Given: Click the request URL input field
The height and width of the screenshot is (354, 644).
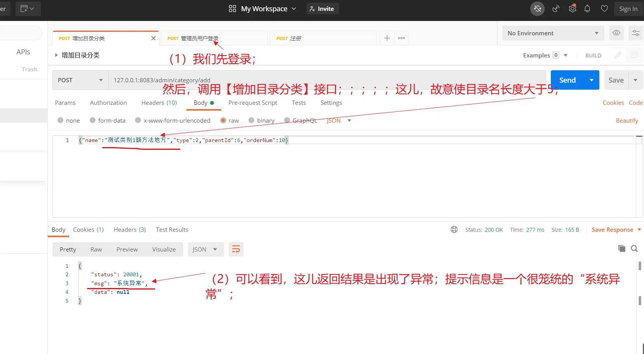Looking at the screenshot, I should pos(326,80).
